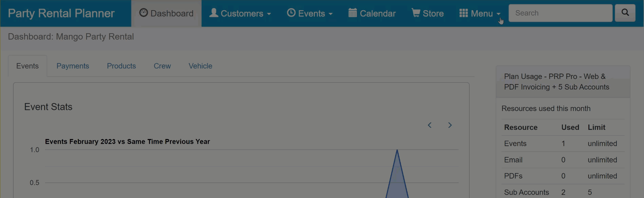Click the Store shopping cart icon
This screenshot has height=198, width=644.
[x=416, y=13]
